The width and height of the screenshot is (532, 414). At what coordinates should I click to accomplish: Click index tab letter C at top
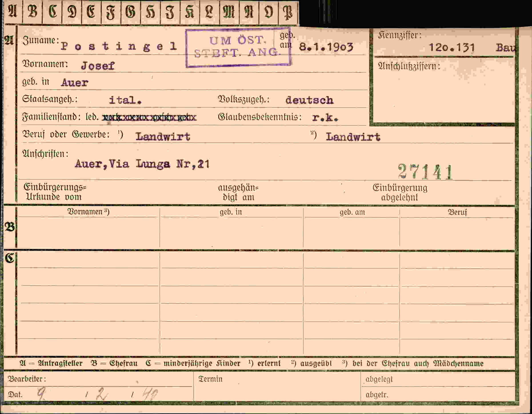(53, 12)
